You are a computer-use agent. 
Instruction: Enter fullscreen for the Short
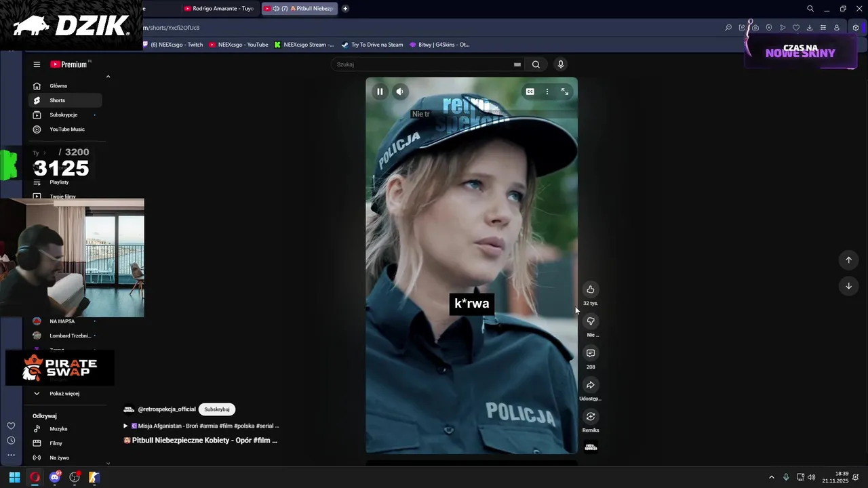pos(565,91)
